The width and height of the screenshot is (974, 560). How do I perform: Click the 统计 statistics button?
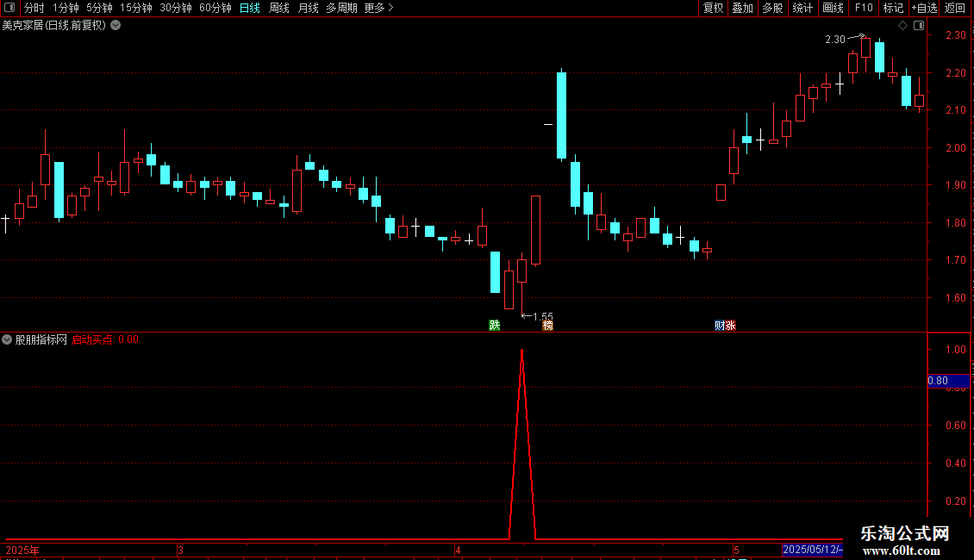tap(802, 8)
